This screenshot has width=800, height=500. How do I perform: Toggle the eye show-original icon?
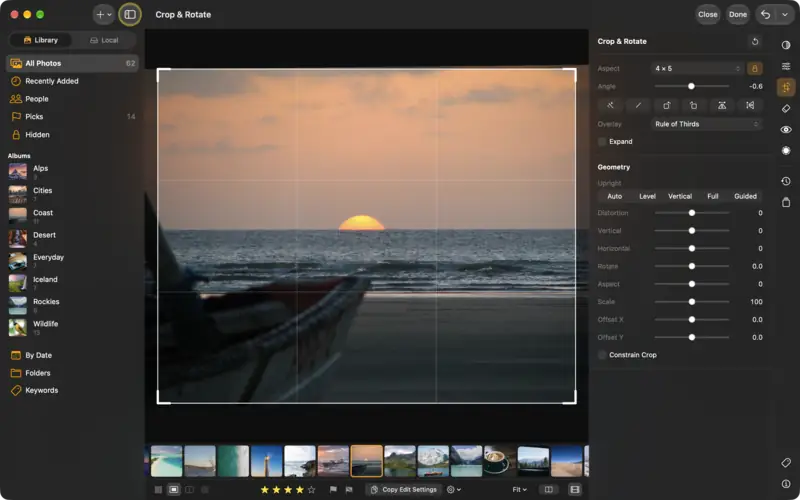click(786, 130)
